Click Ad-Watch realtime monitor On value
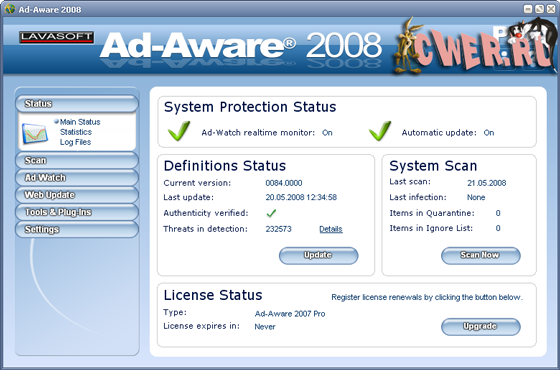Viewport: 560px width, 370px height. pos(327,132)
